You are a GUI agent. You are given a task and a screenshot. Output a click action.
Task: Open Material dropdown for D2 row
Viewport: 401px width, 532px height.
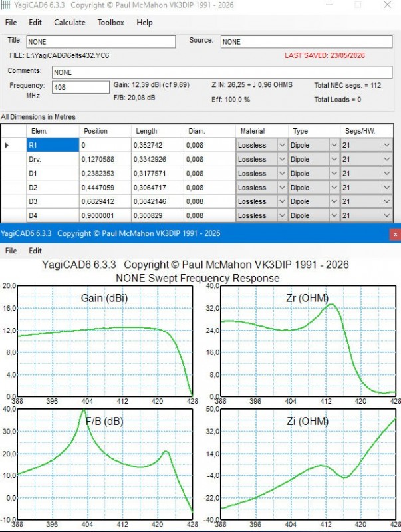pos(282,188)
